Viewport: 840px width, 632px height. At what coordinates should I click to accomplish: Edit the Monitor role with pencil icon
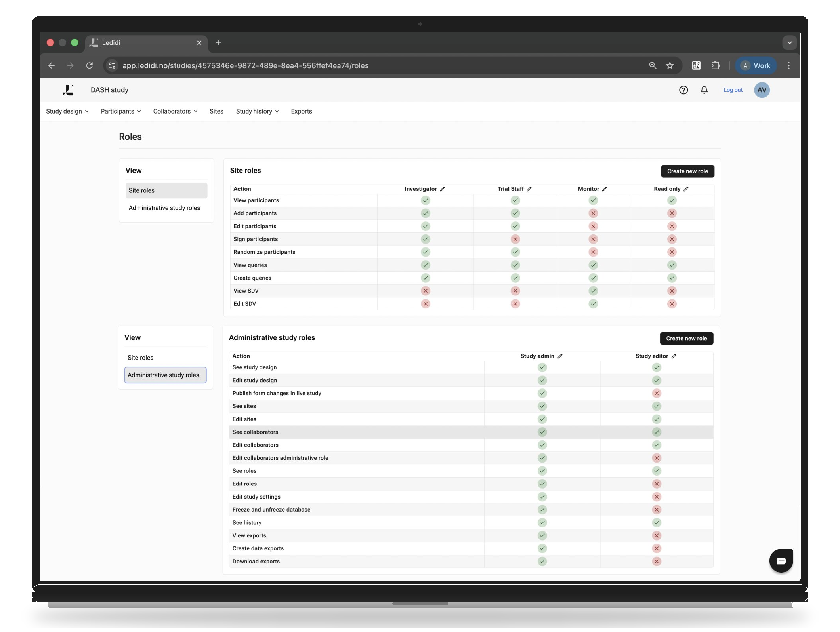coord(605,189)
